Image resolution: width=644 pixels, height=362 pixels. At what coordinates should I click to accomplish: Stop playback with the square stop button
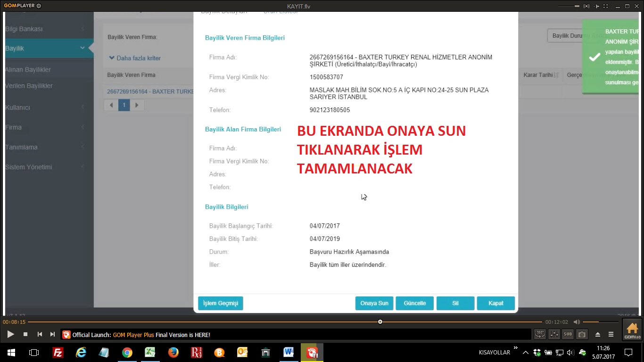25,334
